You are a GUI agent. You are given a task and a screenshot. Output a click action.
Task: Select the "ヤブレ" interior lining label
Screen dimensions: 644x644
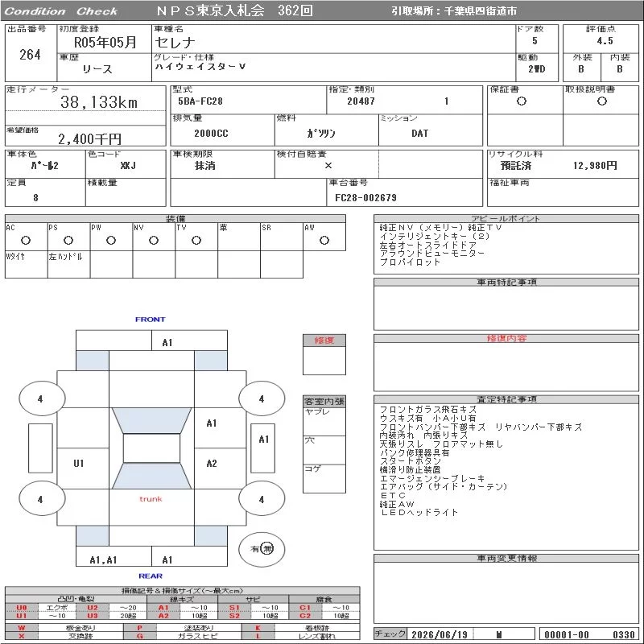(x=317, y=411)
